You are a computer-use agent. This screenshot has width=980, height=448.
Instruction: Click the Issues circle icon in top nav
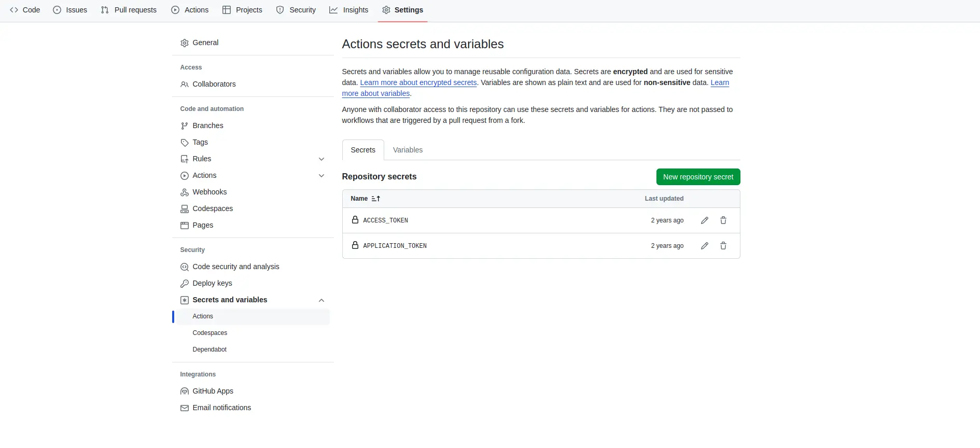click(x=57, y=10)
